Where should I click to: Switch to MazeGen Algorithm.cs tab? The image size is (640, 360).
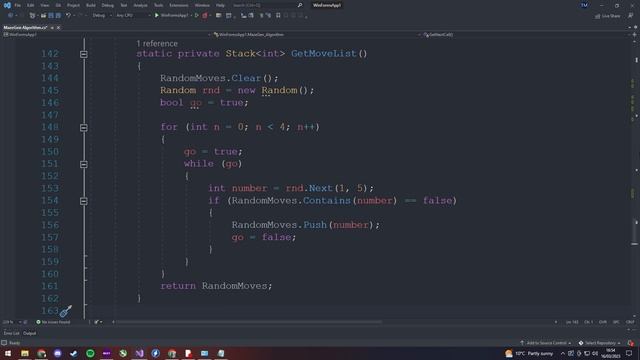(25, 27)
